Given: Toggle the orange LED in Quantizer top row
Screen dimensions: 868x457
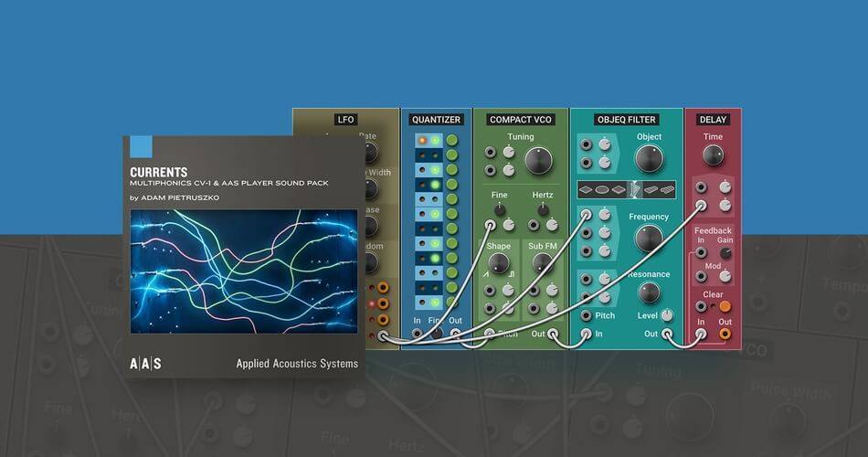Looking at the screenshot, I should pyautogui.click(x=422, y=140).
